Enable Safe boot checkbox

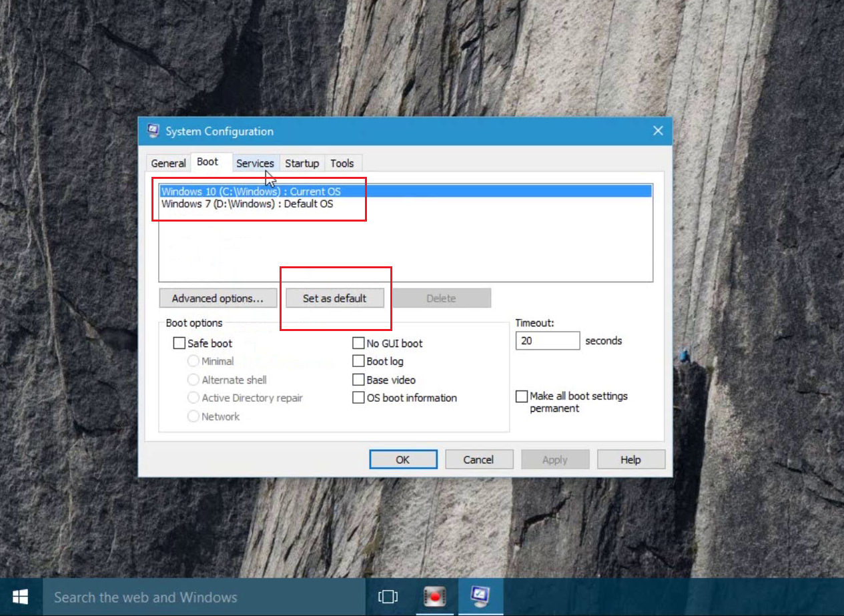coord(179,343)
